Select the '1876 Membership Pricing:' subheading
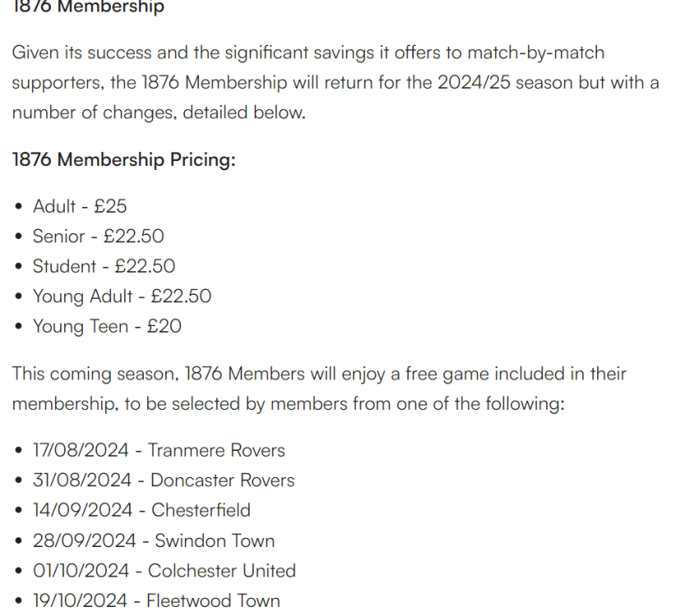Viewport: 685px width, 616px height. pos(124,159)
